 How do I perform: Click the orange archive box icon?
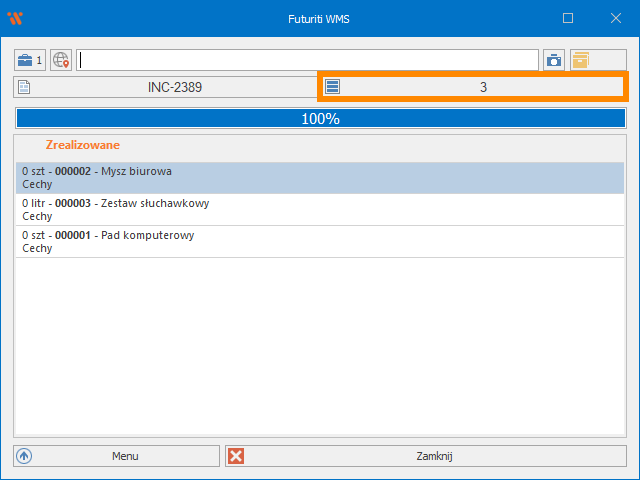pyautogui.click(x=580, y=60)
